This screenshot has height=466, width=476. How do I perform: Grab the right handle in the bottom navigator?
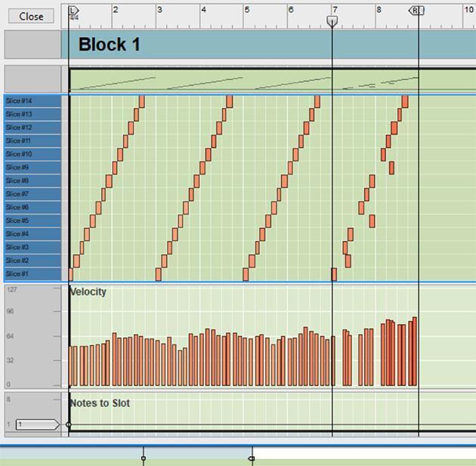(x=252, y=458)
